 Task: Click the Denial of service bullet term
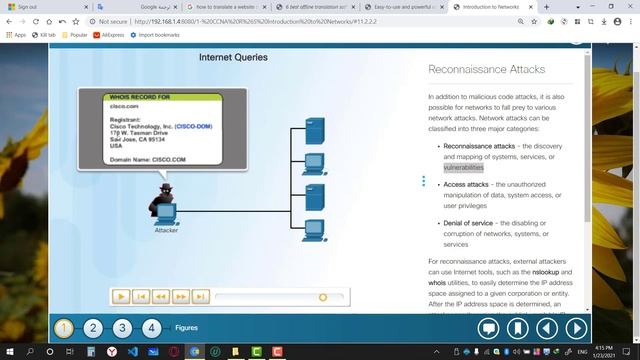[x=468, y=223]
